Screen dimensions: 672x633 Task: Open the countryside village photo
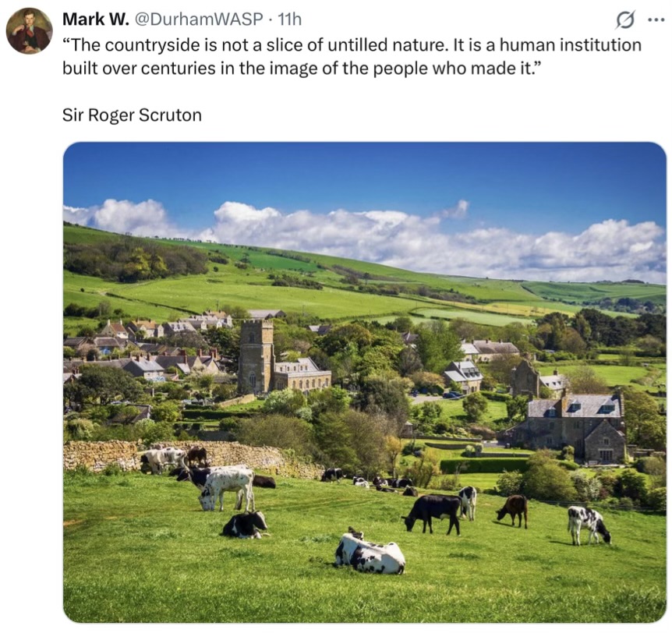[x=364, y=382]
